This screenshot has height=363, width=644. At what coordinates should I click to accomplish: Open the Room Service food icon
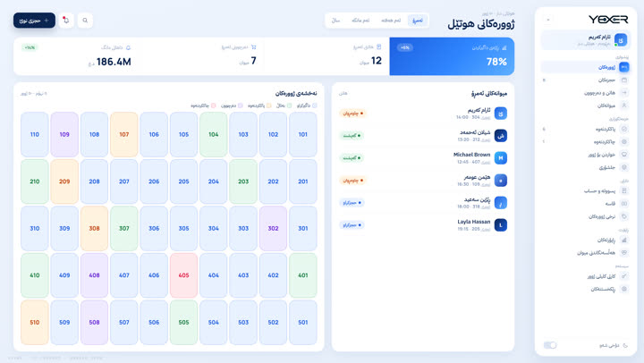624,155
